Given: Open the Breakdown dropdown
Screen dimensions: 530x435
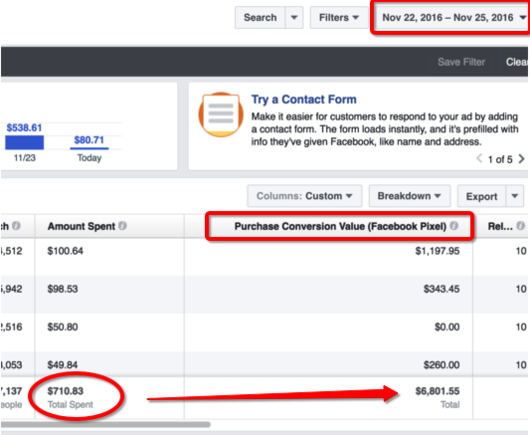Looking at the screenshot, I should 409,196.
